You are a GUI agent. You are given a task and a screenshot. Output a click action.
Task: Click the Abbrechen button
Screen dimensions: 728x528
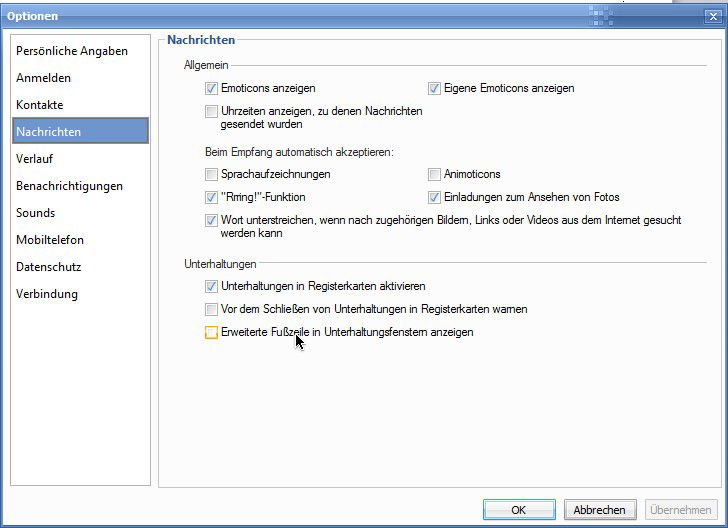599,510
